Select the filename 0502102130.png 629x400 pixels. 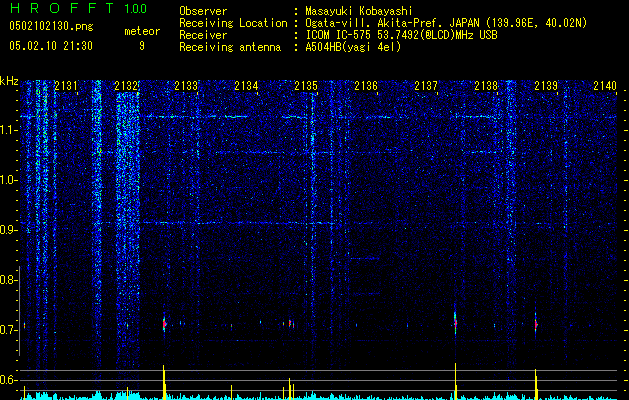[51, 26]
